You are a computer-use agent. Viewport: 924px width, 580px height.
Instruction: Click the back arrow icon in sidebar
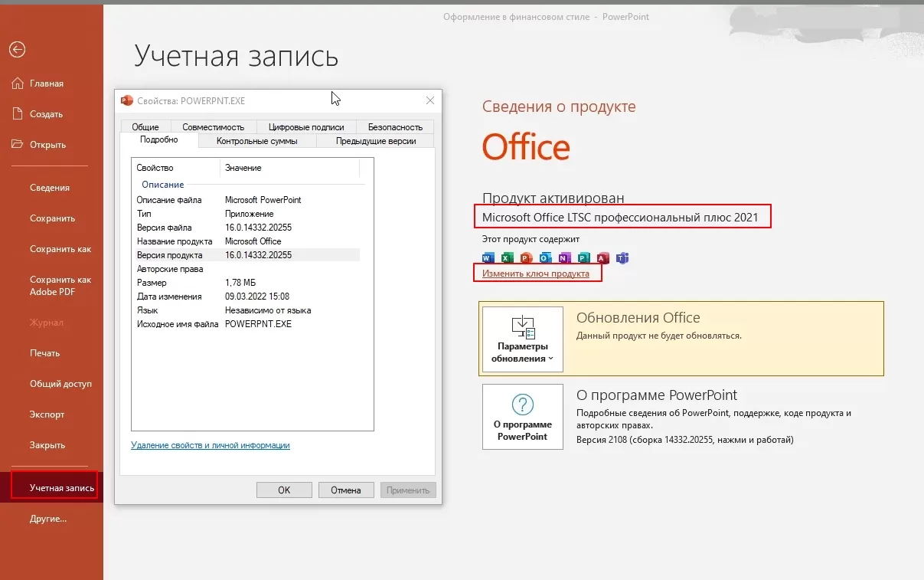click(17, 50)
